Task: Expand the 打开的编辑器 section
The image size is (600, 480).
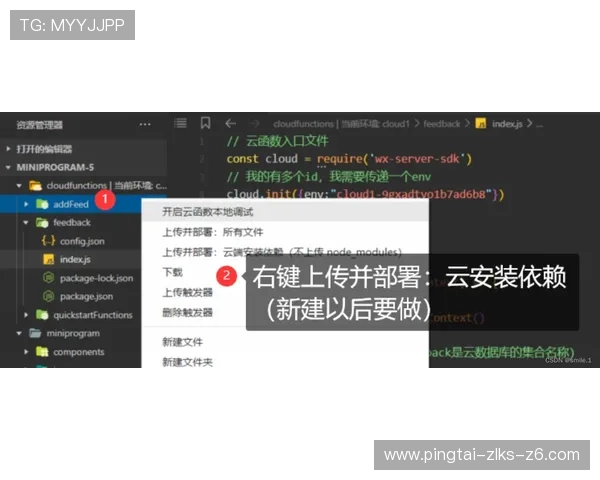Action: click(8, 149)
